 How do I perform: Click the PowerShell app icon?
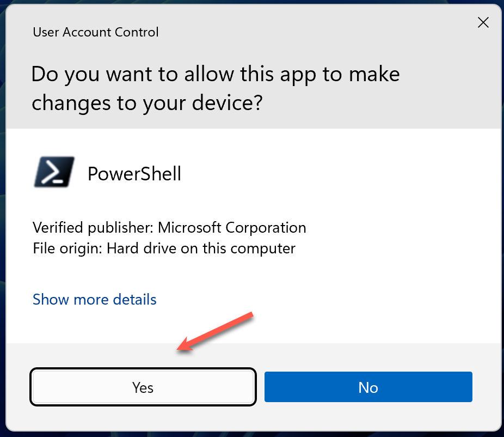54,173
